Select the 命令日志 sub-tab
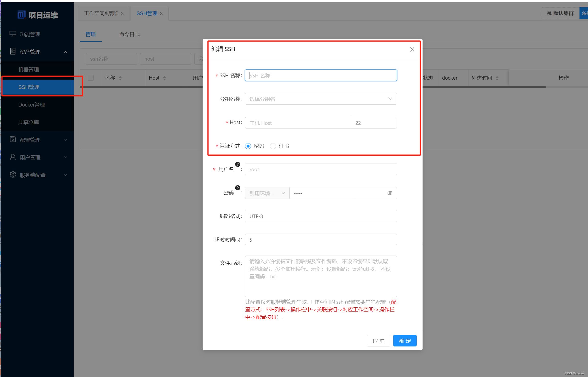588x377 pixels. point(129,34)
